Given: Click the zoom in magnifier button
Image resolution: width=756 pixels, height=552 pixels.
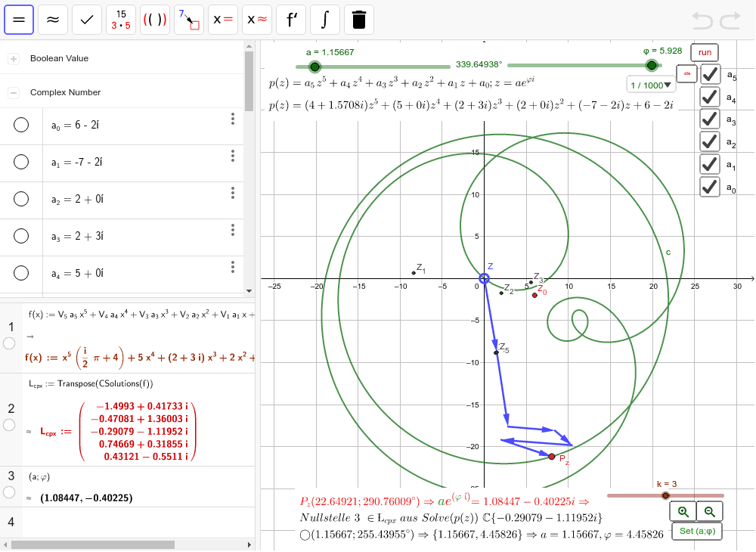Looking at the screenshot, I should tap(683, 512).
